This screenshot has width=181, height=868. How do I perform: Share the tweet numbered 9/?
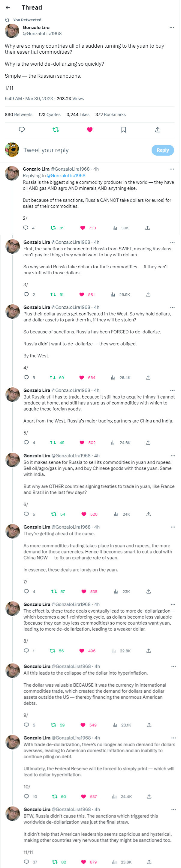149,725
